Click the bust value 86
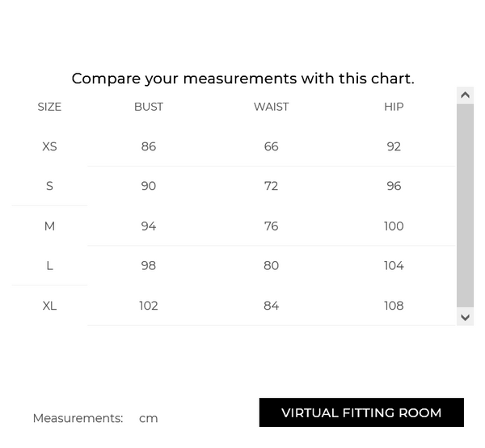485x448 pixels. pos(149,146)
